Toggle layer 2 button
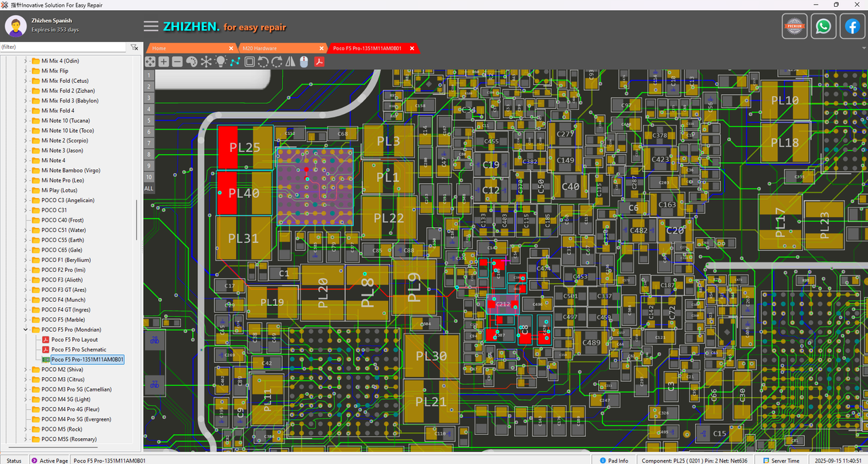Image resolution: width=868 pixels, height=464 pixels. 149,87
